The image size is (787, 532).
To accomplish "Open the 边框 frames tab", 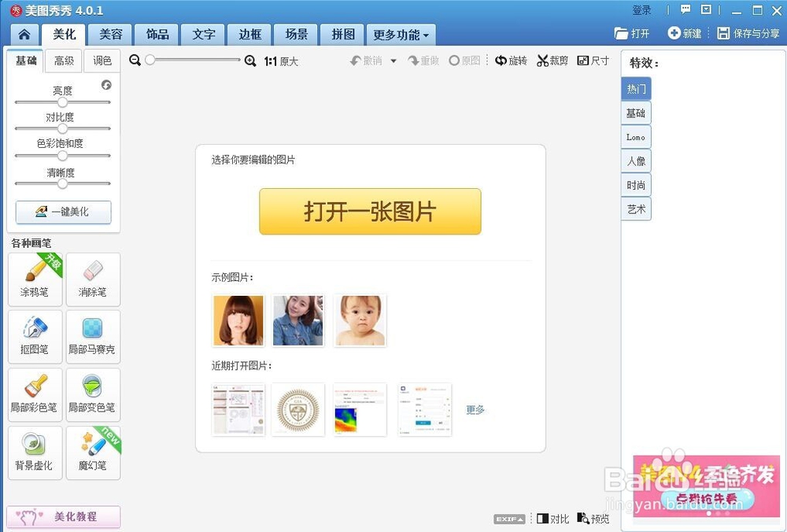I will pyautogui.click(x=249, y=34).
